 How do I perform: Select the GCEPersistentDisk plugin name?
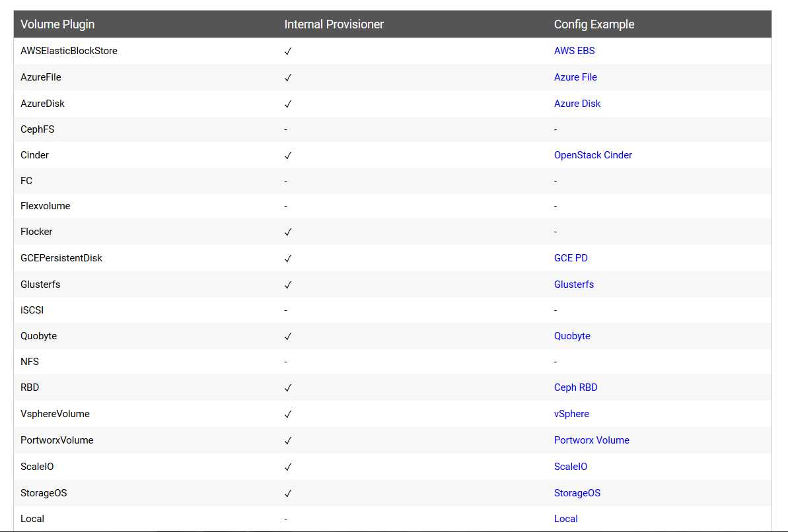click(x=61, y=258)
